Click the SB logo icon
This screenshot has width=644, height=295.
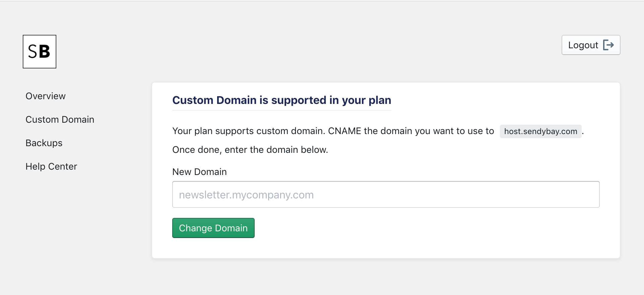(40, 52)
